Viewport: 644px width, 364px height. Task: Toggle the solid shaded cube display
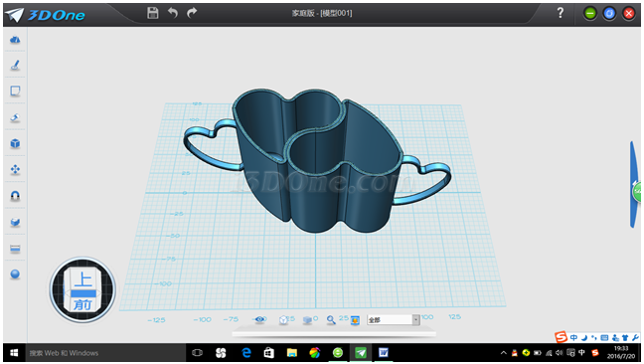click(x=307, y=320)
